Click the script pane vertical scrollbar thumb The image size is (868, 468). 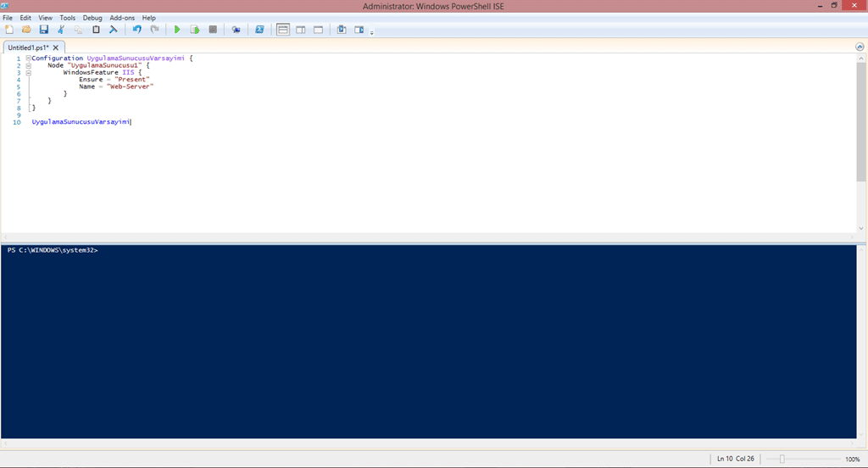(x=861, y=122)
